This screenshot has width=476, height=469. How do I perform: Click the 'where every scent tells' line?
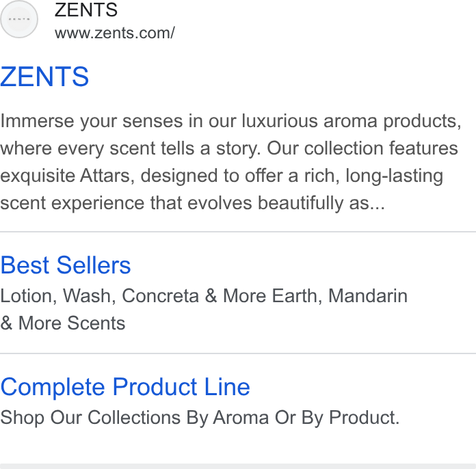(x=229, y=149)
